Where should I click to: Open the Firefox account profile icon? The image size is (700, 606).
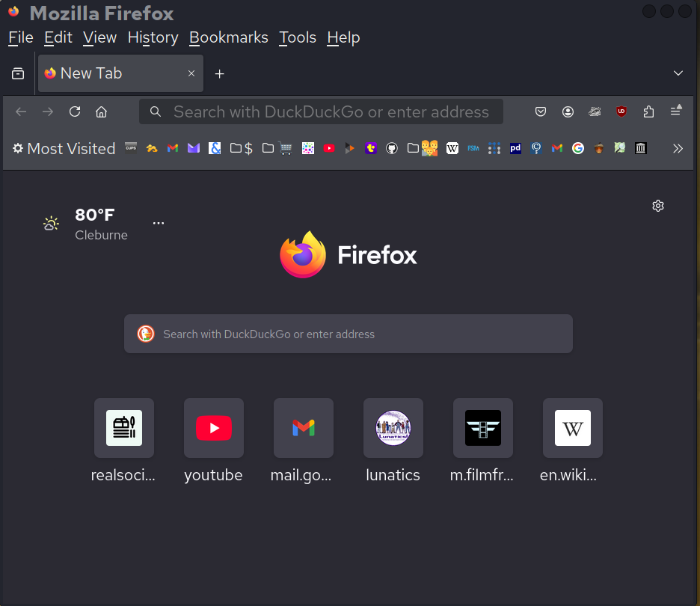pyautogui.click(x=568, y=112)
